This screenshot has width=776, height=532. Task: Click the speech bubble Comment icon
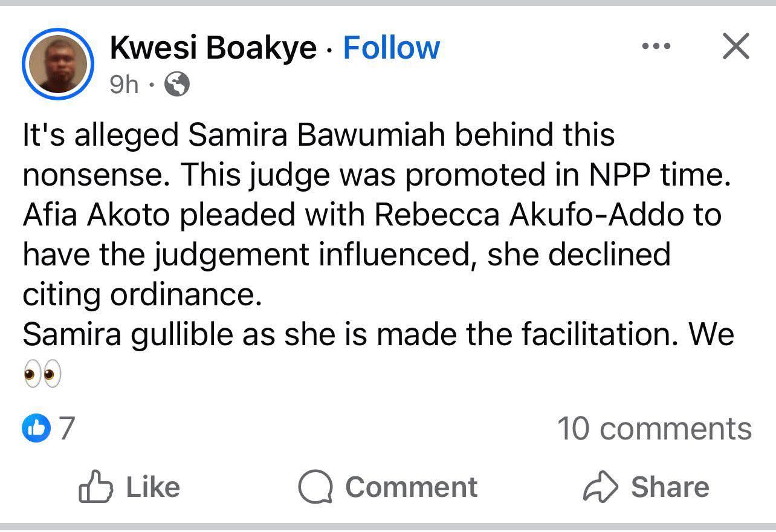click(316, 488)
